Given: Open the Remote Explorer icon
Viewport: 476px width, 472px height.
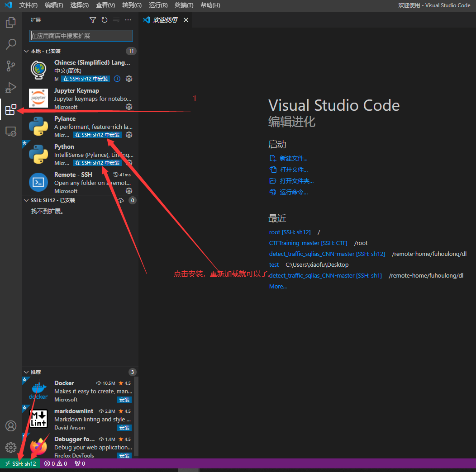Looking at the screenshot, I should pos(10,131).
